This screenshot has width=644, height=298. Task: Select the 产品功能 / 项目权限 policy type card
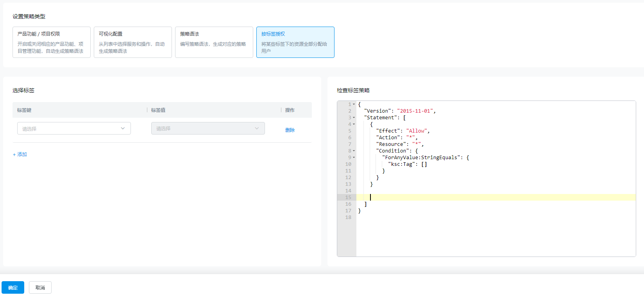[52, 42]
